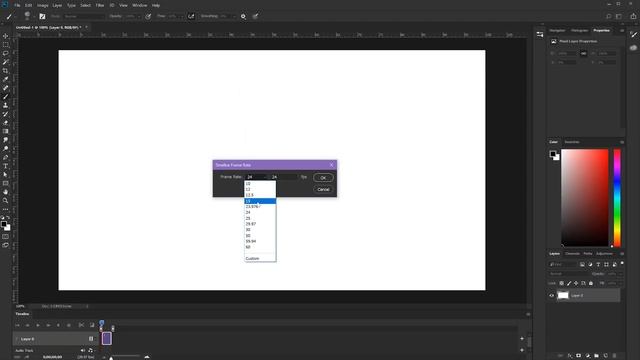640x360 pixels.
Task: Click the layer effects fx icon
Action: click(569, 356)
